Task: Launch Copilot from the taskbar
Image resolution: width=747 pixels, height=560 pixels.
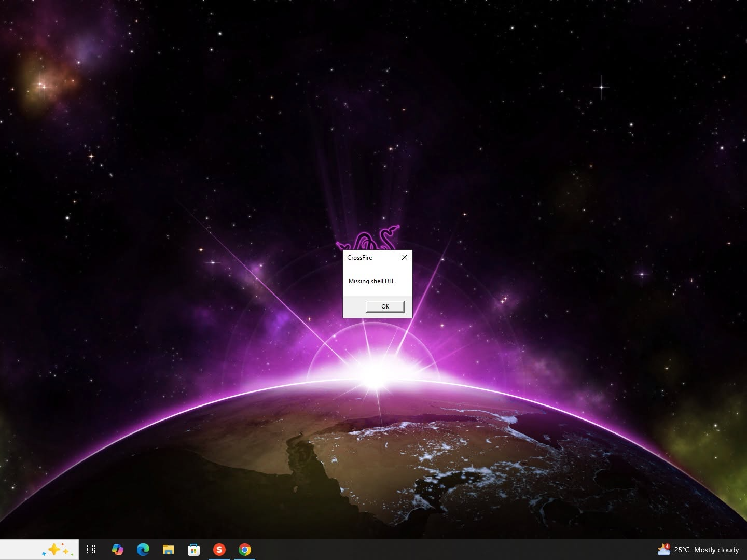Action: click(x=118, y=550)
